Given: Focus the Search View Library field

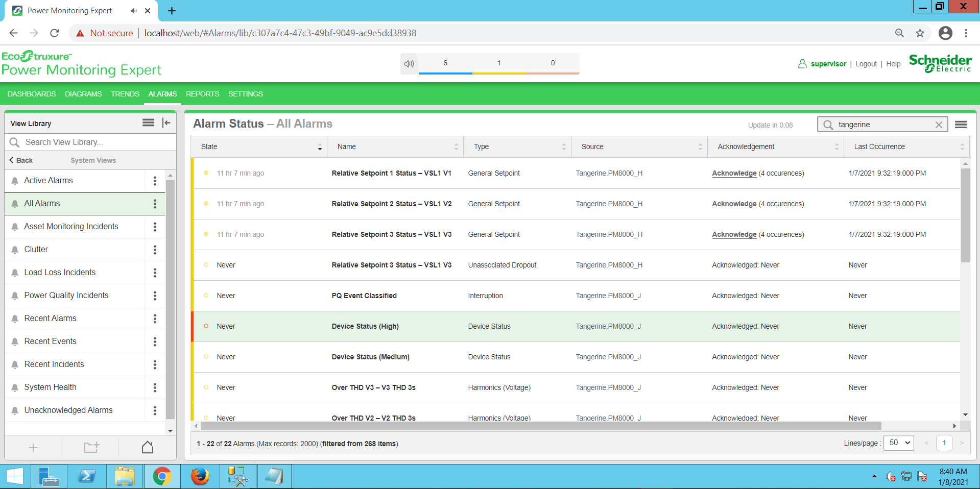Looking at the screenshot, I should [x=90, y=142].
